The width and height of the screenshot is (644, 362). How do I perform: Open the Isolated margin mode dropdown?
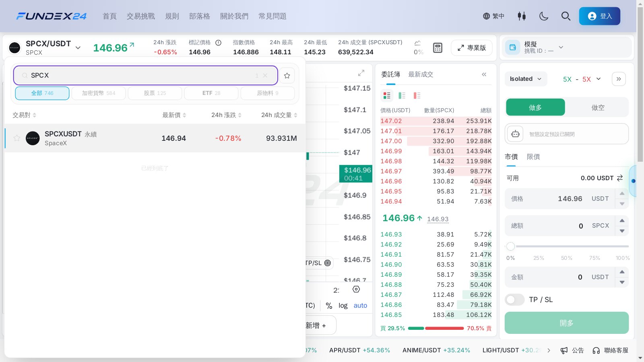coord(526,79)
